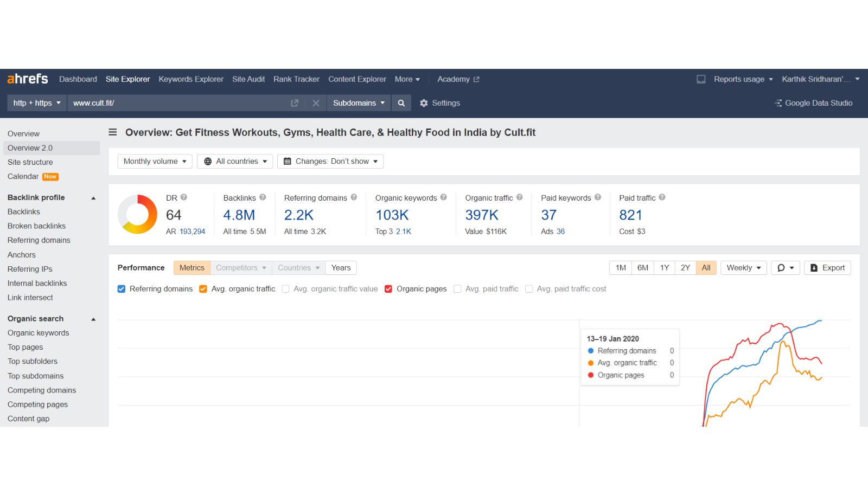Screen dimensions: 868x488
Task: Set chart range to 6M
Action: pyautogui.click(x=643, y=268)
